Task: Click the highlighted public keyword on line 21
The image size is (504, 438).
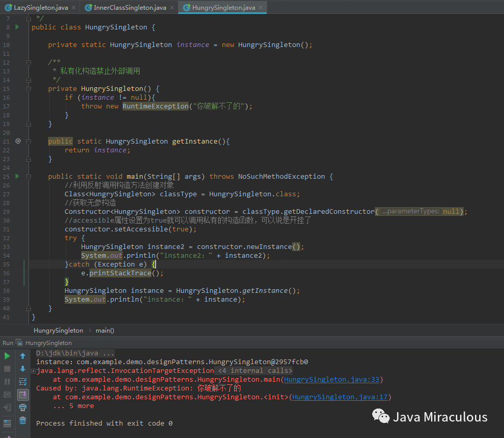Action: pos(60,142)
